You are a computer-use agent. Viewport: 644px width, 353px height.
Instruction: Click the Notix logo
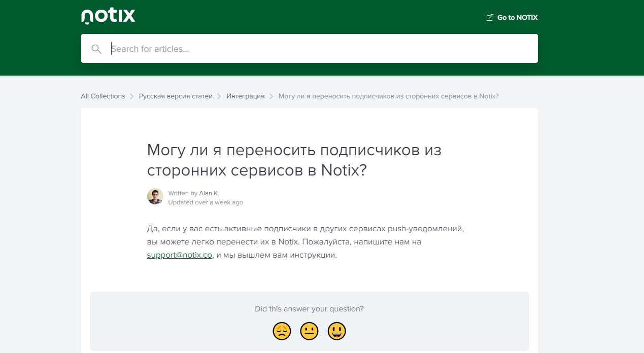(x=108, y=16)
